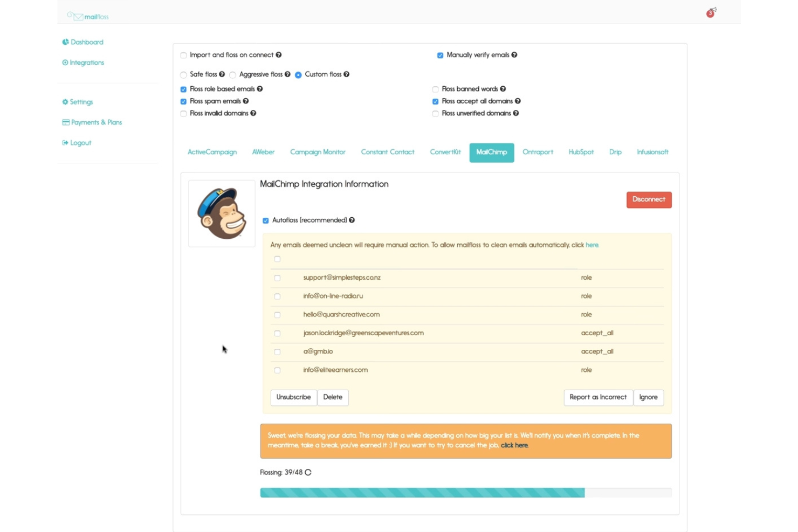Select support@simplesteps.co.nz row checkbox
798x532 pixels.
click(277, 278)
